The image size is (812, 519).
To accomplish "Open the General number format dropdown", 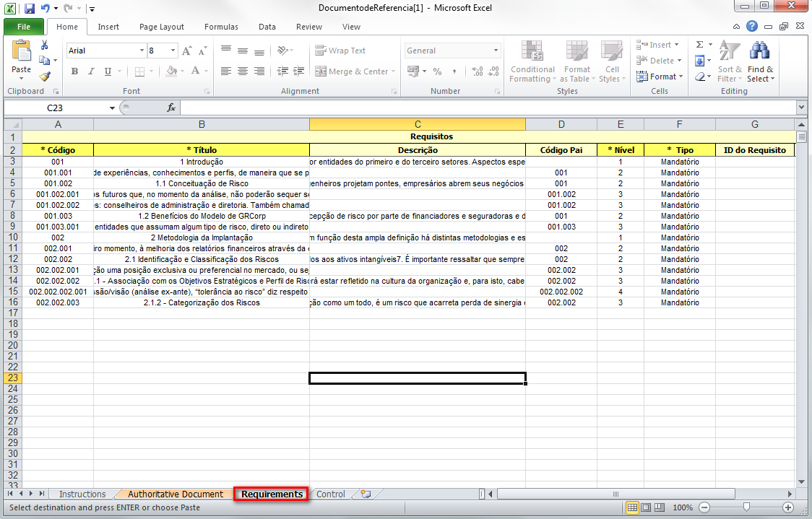I will [496, 51].
